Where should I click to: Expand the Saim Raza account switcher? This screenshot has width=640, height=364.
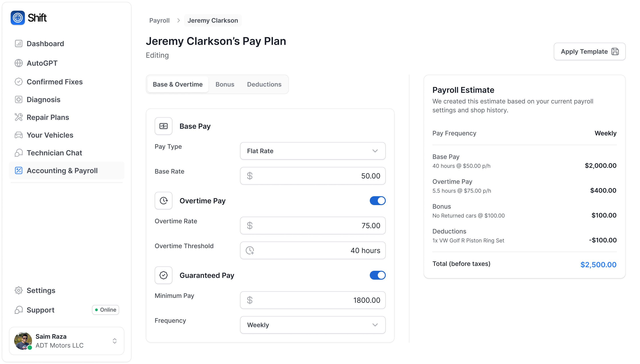pos(114,341)
